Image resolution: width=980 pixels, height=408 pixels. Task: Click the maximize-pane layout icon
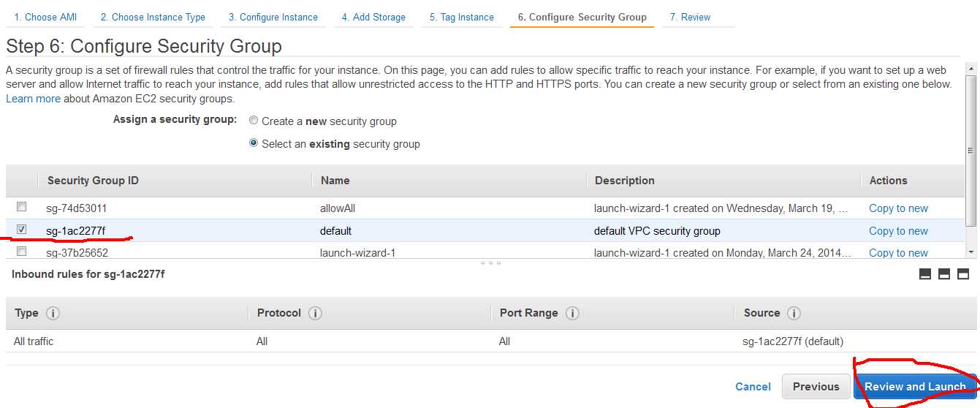[x=962, y=274]
